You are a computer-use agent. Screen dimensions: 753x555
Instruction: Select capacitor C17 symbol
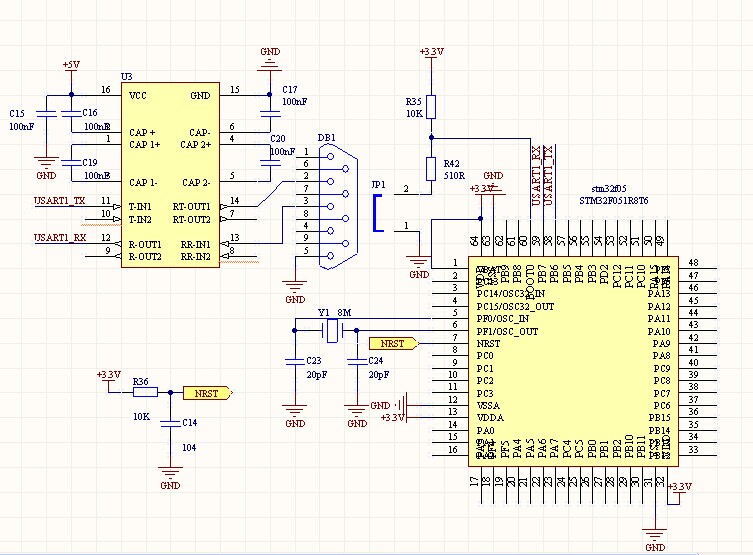click(270, 114)
